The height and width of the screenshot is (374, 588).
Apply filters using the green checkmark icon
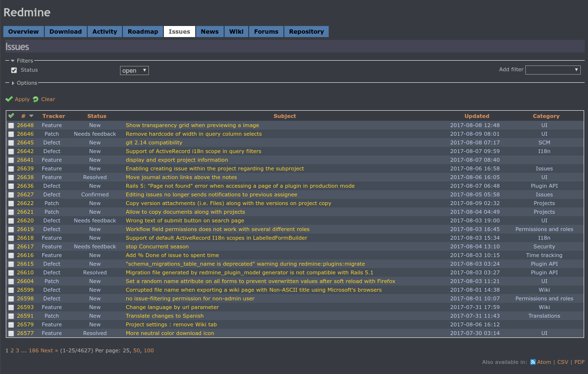pyautogui.click(x=9, y=99)
